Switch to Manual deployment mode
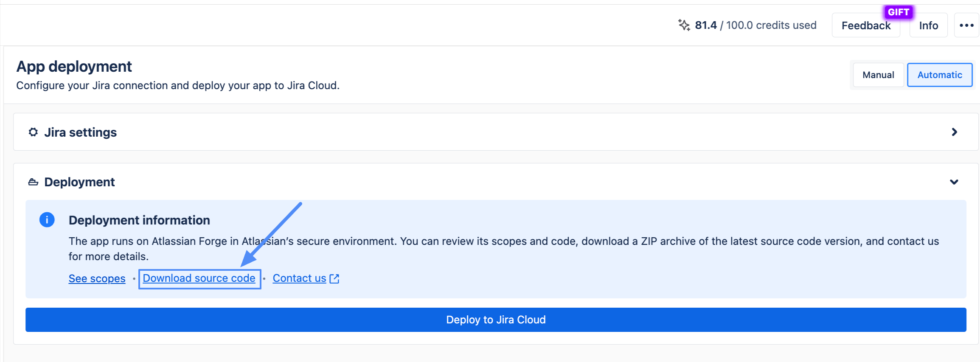The height and width of the screenshot is (362, 980). pyautogui.click(x=878, y=75)
